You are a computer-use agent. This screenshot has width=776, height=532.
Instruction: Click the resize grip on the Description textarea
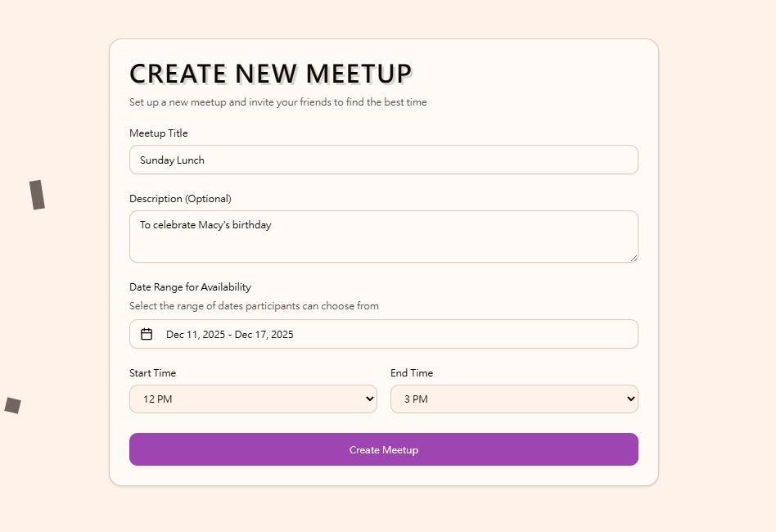click(x=634, y=258)
